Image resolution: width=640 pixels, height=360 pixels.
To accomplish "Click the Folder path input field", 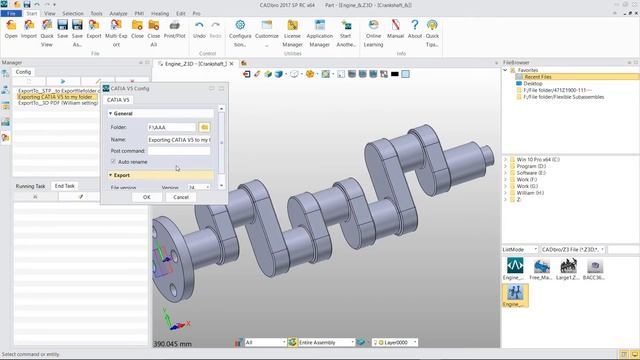I will click(x=171, y=127).
